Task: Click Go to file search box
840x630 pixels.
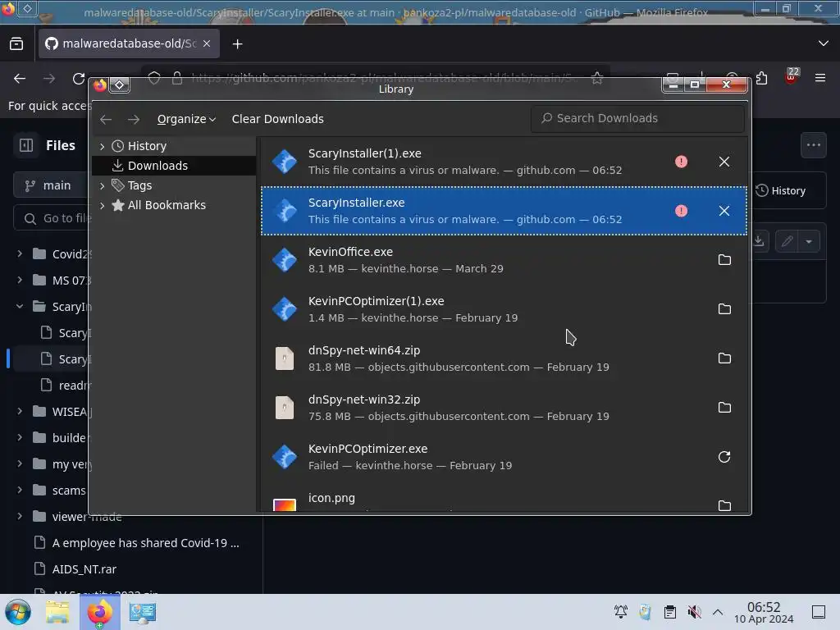Action: (51, 218)
